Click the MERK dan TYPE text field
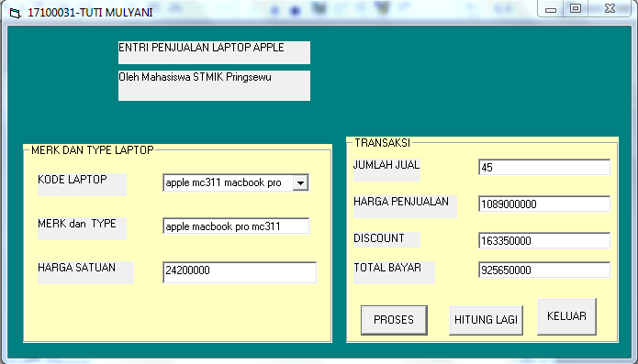The width and height of the screenshot is (638, 364). 236,226
